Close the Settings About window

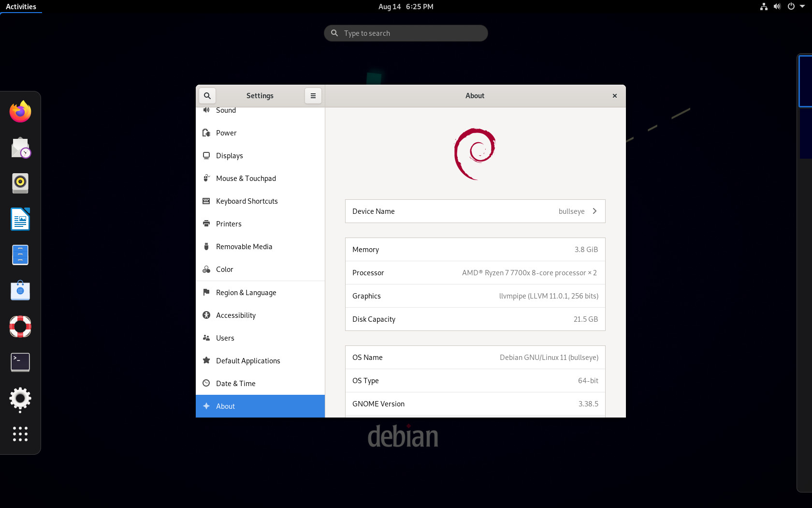615,96
